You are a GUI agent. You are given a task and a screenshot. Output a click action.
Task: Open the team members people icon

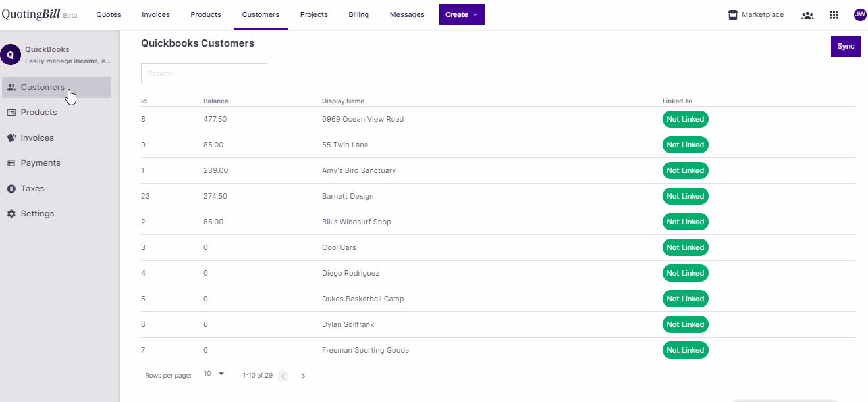pos(807,15)
